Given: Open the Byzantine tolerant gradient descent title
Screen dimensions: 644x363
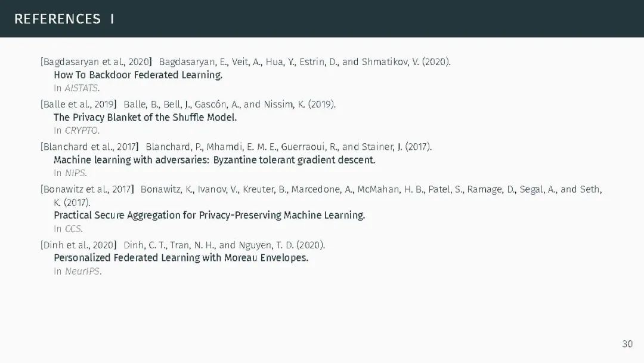Looking at the screenshot, I should tap(214, 160).
